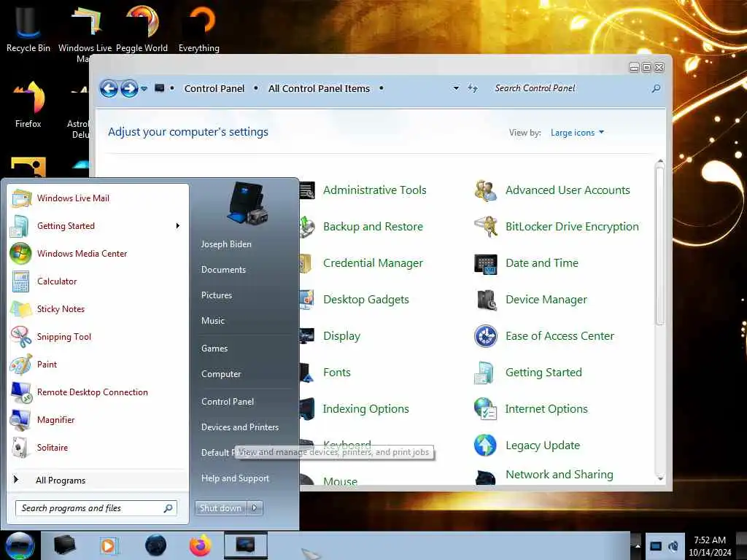Open the Credential Manager link
The width and height of the screenshot is (747, 560).
click(x=373, y=263)
